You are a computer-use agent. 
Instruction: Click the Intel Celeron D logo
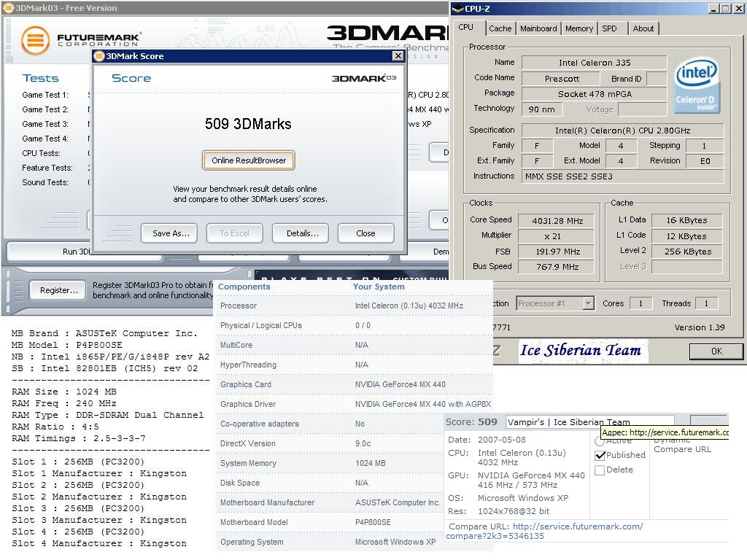point(697,85)
